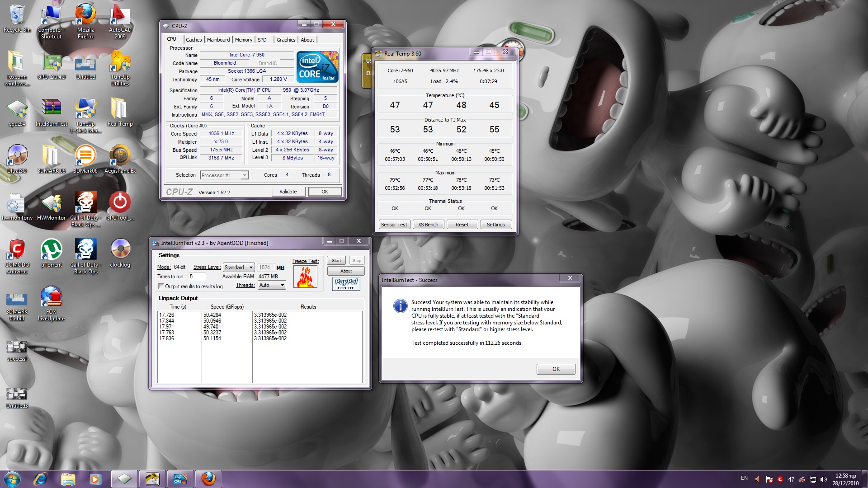Switch to the About tab in CPU-Z
The height and width of the screenshot is (488, 868).
pos(307,40)
